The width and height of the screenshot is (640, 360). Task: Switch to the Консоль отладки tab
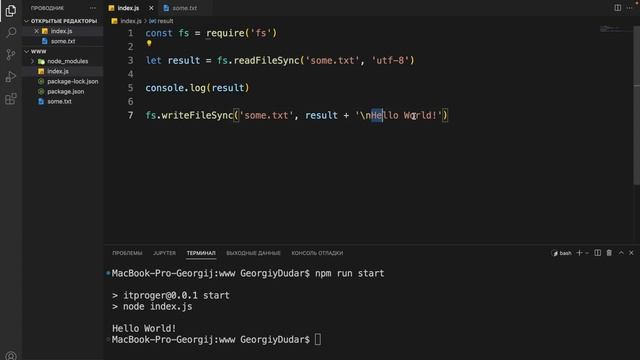(317, 253)
